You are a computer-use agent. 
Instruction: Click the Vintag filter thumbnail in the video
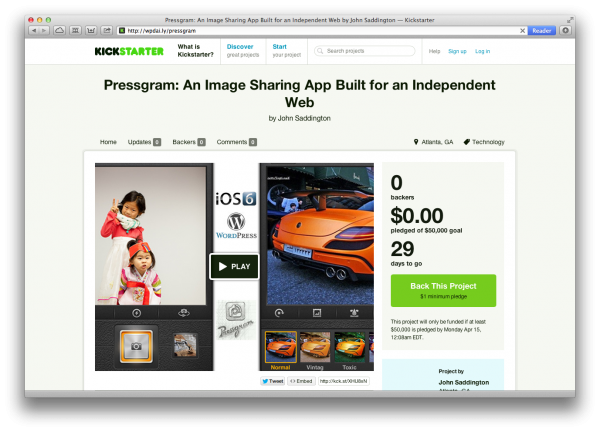point(315,347)
